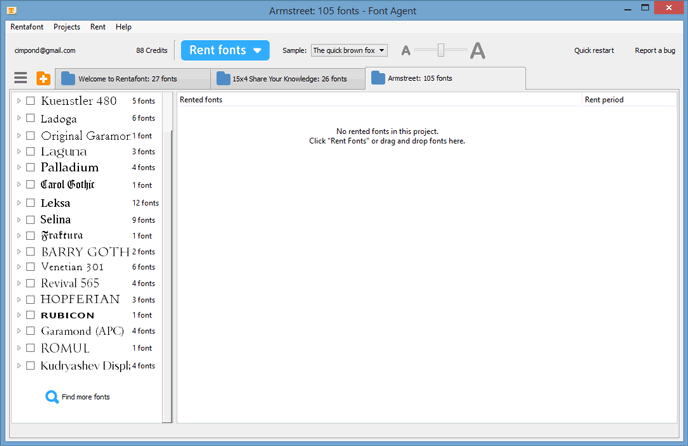Image resolution: width=688 pixels, height=446 pixels.
Task: Expand the Carol Gothic family arrow
Action: tap(18, 184)
